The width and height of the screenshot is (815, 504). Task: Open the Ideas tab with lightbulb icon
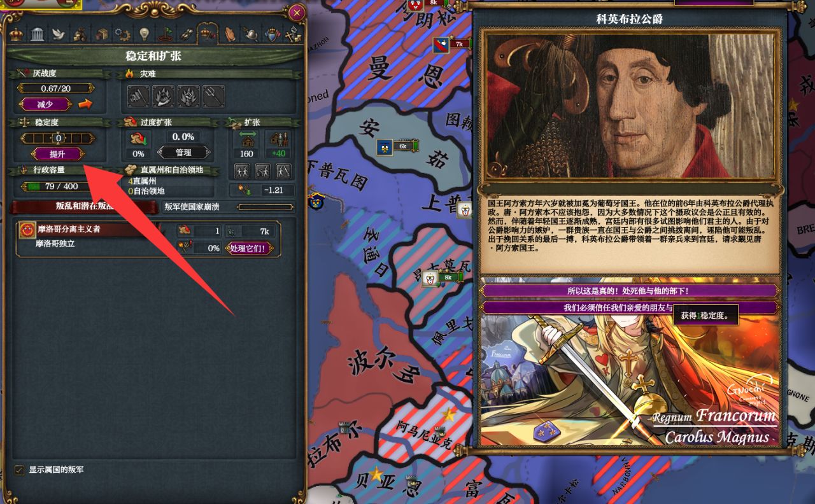pyautogui.click(x=144, y=34)
